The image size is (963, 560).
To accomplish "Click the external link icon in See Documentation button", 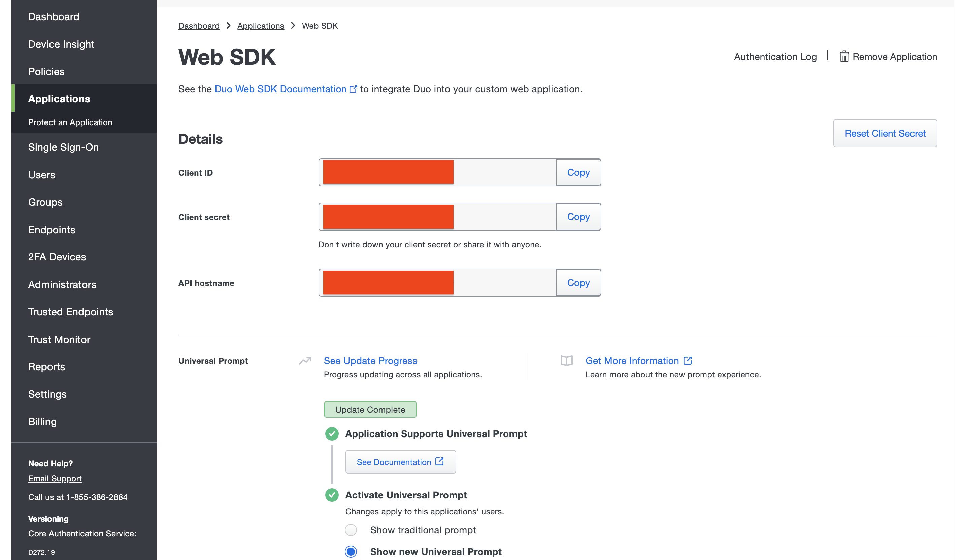I will 439,461.
